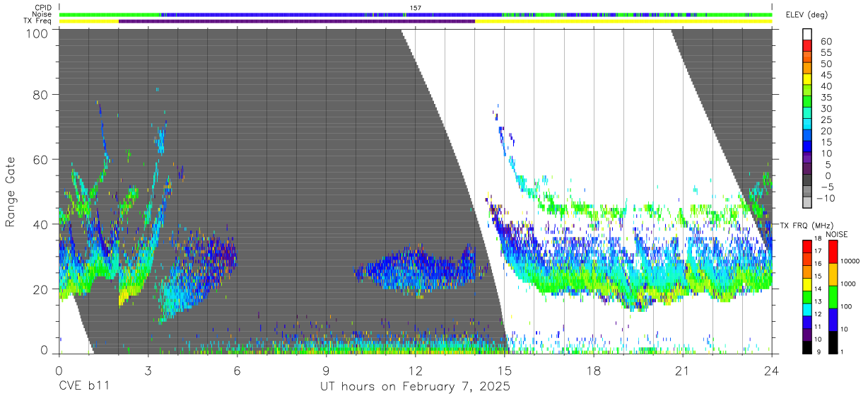Click the UT hours axis tick 12

click(x=416, y=370)
